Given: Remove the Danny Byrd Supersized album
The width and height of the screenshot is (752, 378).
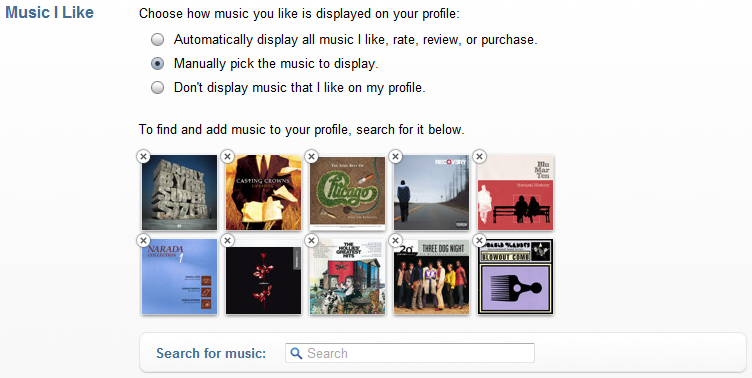Looking at the screenshot, I should (x=143, y=156).
